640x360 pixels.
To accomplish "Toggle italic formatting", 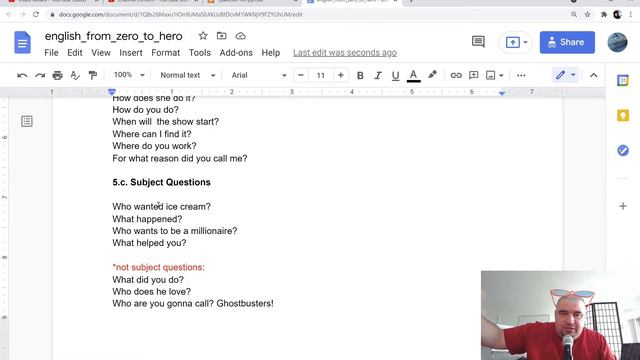I will tap(378, 76).
